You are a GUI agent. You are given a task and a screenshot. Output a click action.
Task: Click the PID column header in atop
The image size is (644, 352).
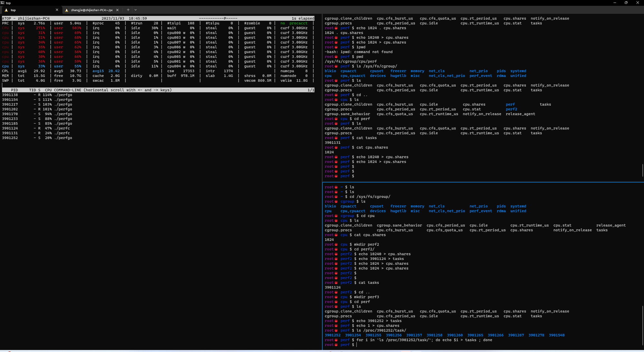click(x=14, y=90)
